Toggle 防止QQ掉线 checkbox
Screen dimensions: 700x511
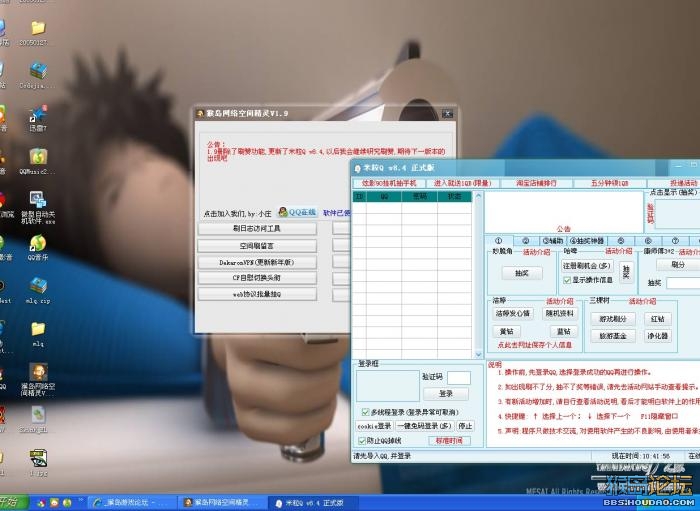pos(362,440)
